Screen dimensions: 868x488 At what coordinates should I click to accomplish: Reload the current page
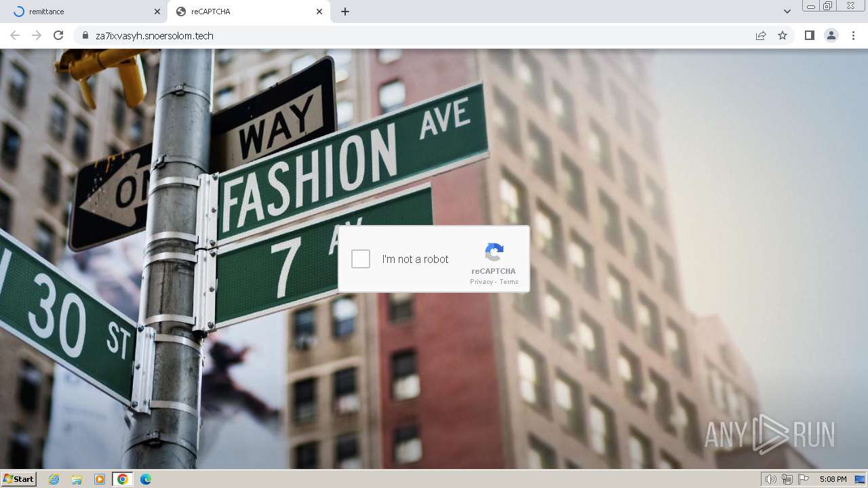(x=58, y=35)
